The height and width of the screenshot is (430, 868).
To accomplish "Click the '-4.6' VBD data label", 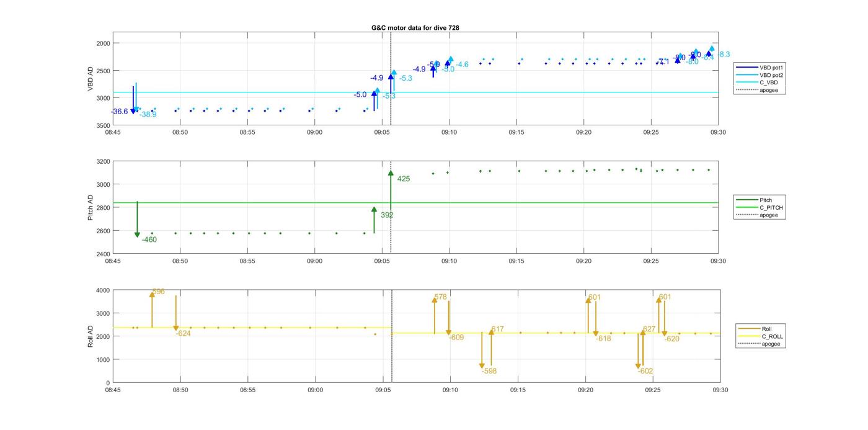I will pos(462,65).
